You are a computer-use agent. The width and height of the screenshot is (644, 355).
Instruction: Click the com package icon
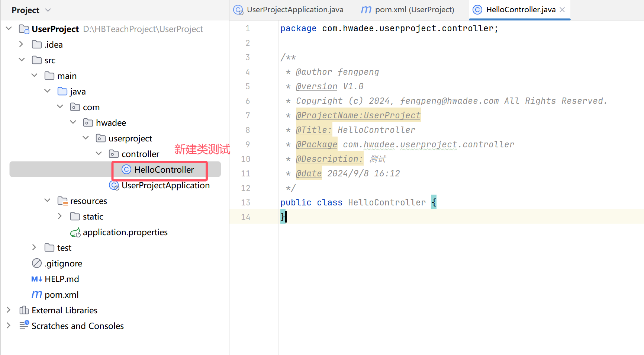click(75, 107)
